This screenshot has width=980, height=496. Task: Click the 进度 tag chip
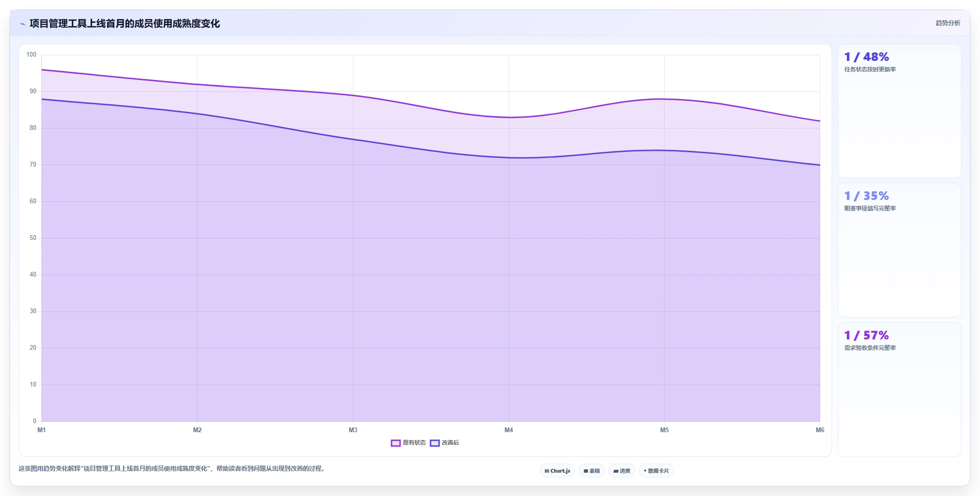[622, 471]
